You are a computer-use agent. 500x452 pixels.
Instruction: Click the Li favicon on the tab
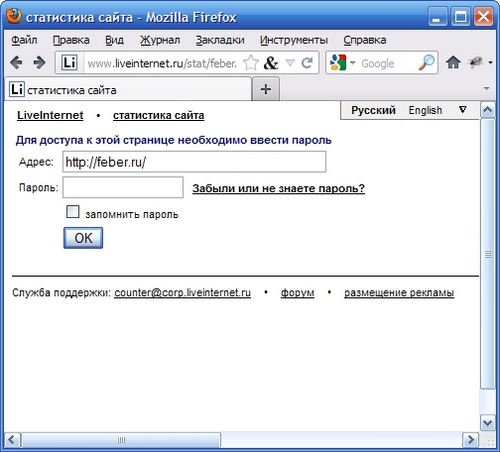[x=17, y=89]
